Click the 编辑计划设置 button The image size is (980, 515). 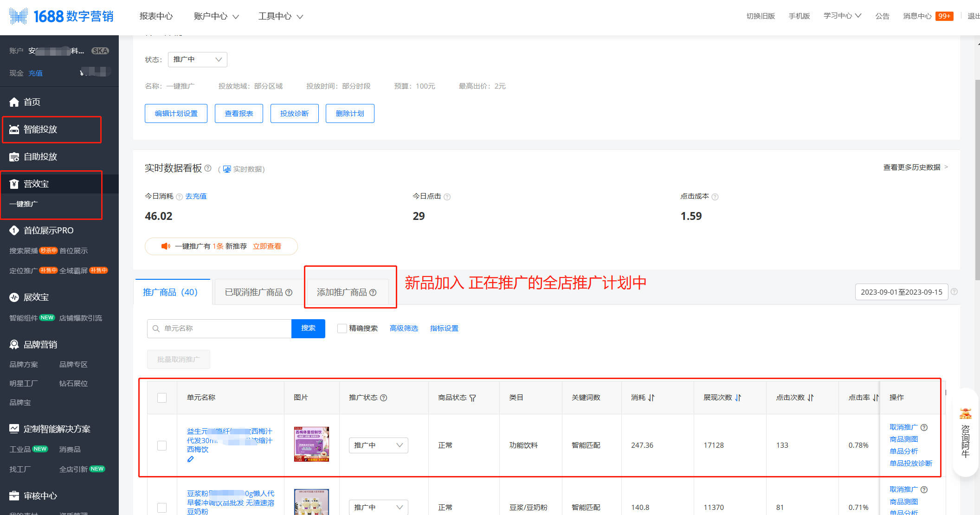(176, 114)
